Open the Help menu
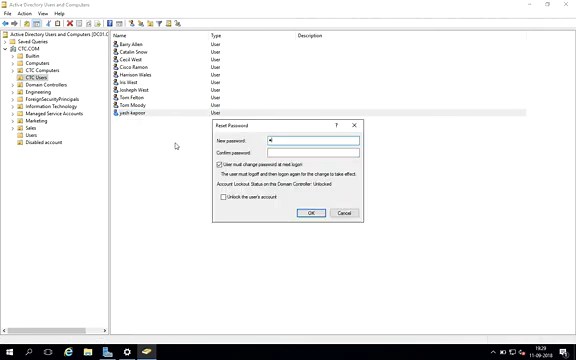The height and width of the screenshot is (360, 576). [59, 14]
